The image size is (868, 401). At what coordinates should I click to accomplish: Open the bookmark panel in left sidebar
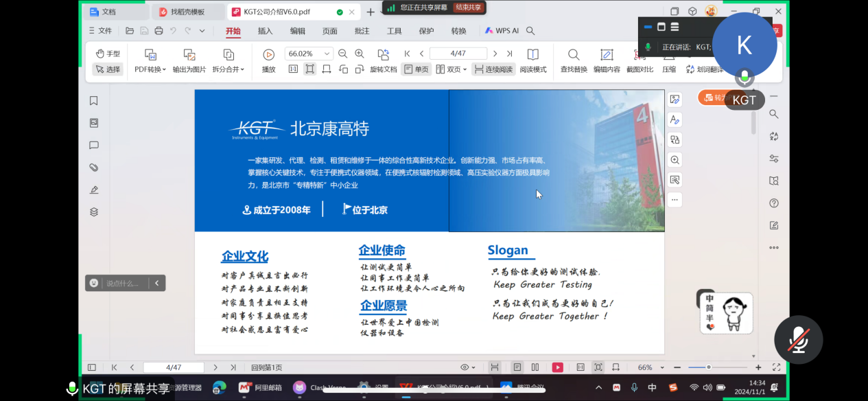click(94, 101)
